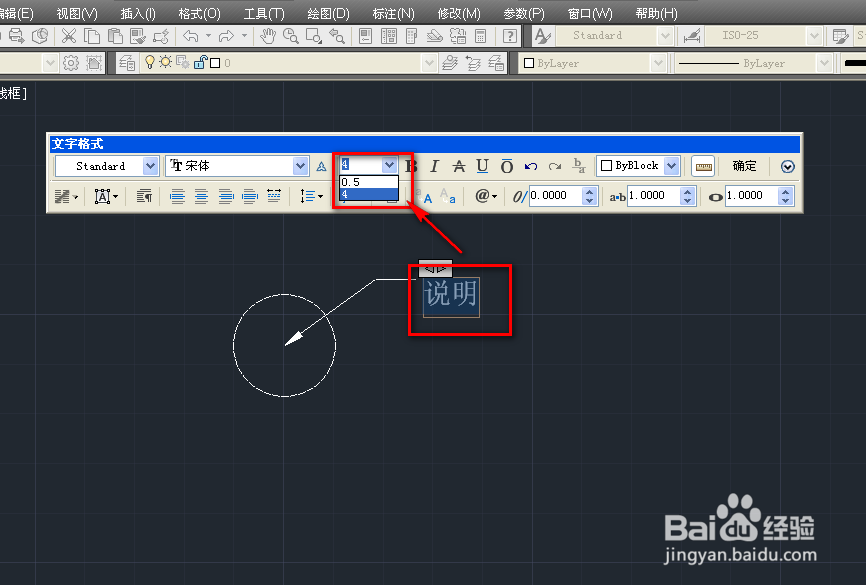866x585 pixels.
Task: Click the Zoom Previous icon
Action: 337,36
